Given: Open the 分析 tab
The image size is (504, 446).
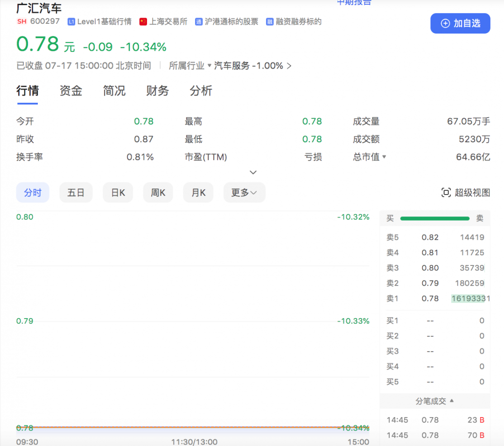Looking at the screenshot, I should pos(201,91).
